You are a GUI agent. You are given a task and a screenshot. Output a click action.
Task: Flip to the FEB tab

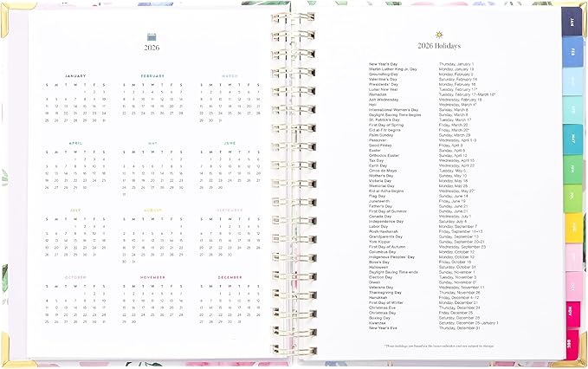(572, 52)
